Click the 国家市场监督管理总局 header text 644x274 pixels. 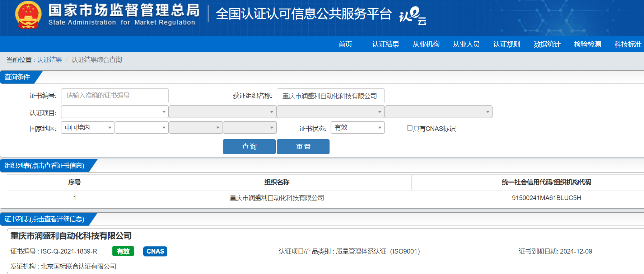tap(124, 10)
